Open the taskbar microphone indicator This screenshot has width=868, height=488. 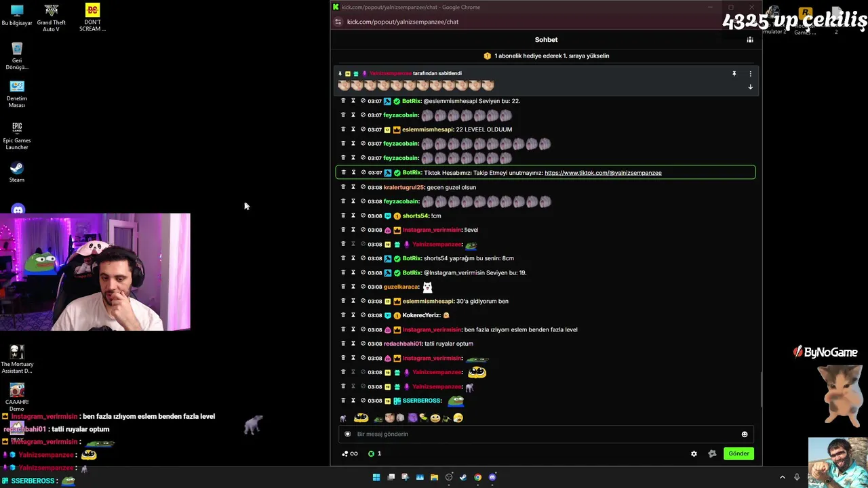(x=797, y=477)
